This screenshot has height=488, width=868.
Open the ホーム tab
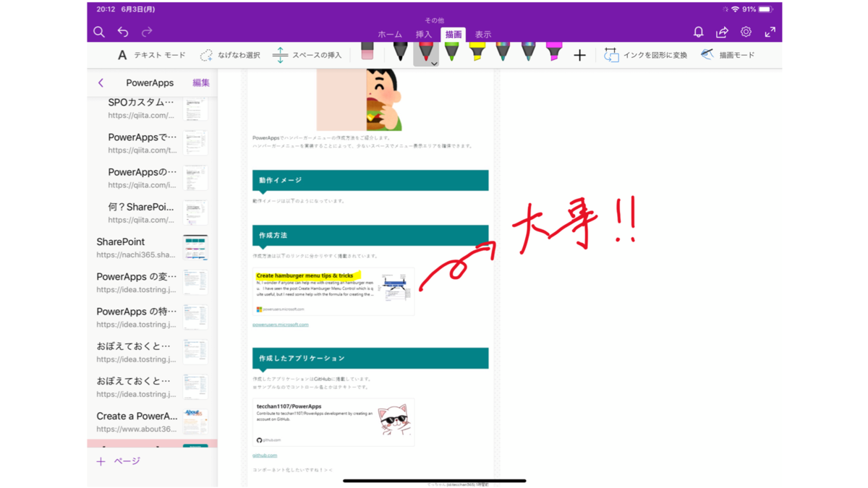pos(390,35)
